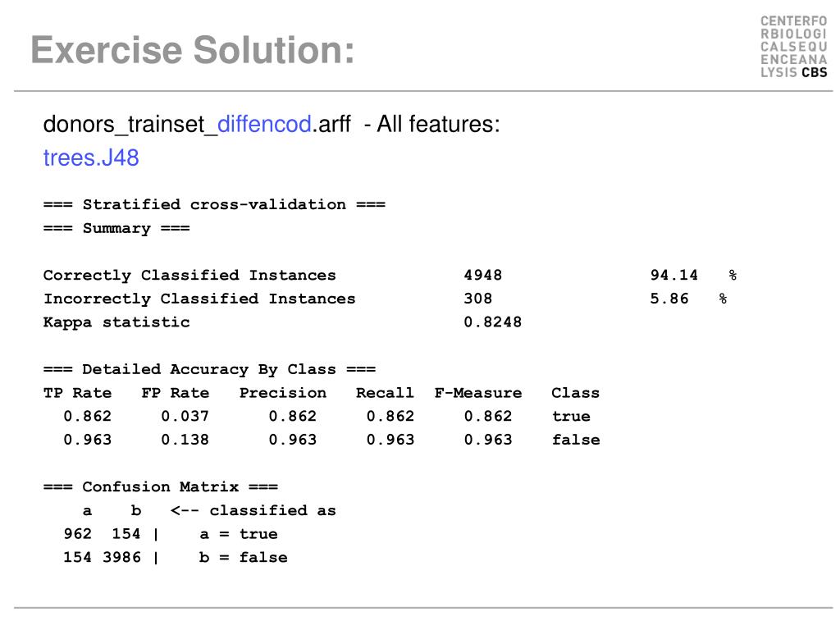The image size is (840, 630).
Task: Click the confusion matrix value 962
Action: [78, 534]
